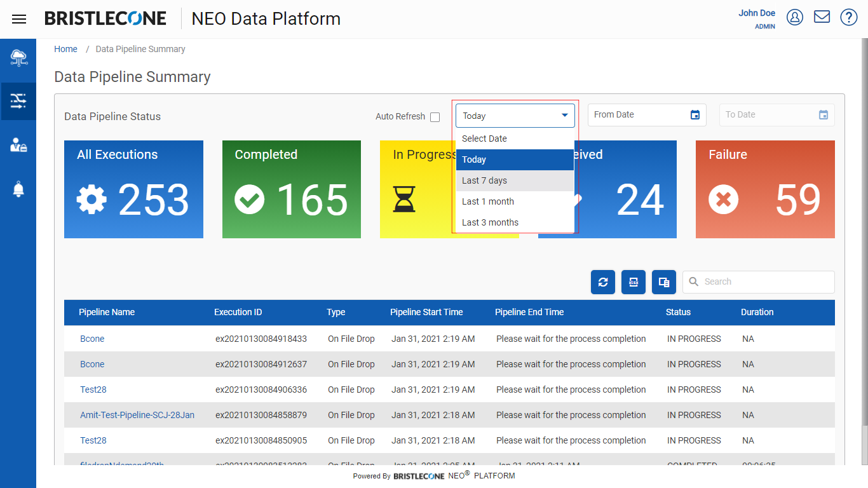The height and width of the screenshot is (488, 868).
Task: Open Amit-Test-Pipeline-SCJ-28Jan link
Action: (x=137, y=415)
